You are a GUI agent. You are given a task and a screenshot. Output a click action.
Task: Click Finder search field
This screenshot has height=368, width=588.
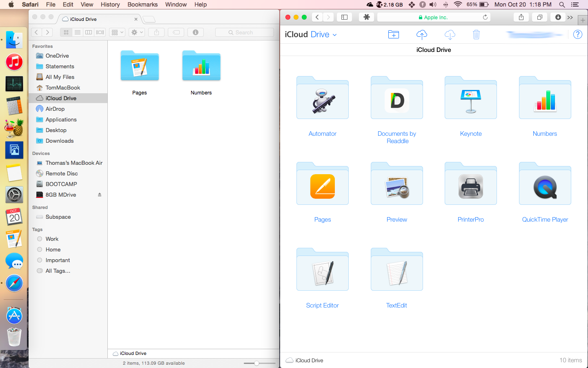pyautogui.click(x=244, y=32)
